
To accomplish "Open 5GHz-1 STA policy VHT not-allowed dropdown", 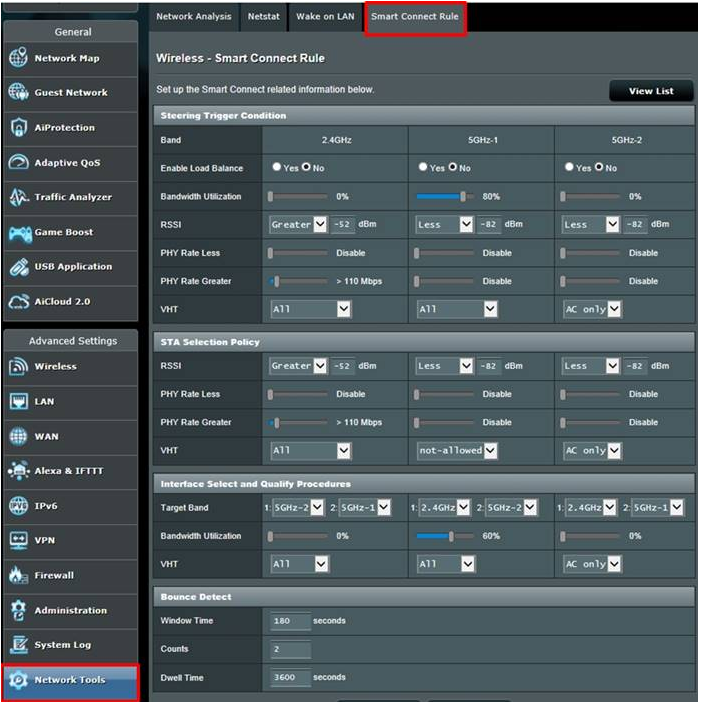I will pyautogui.click(x=457, y=450).
